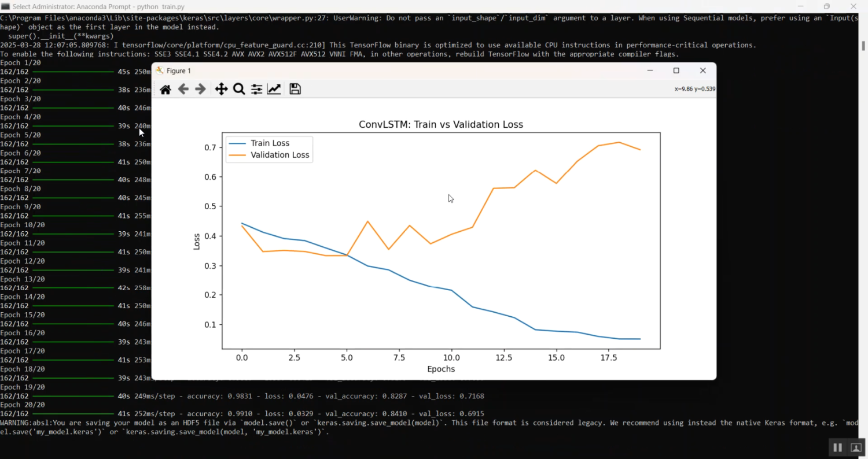Go back to previous plot view
This screenshot has height=459, width=868.
click(x=183, y=89)
